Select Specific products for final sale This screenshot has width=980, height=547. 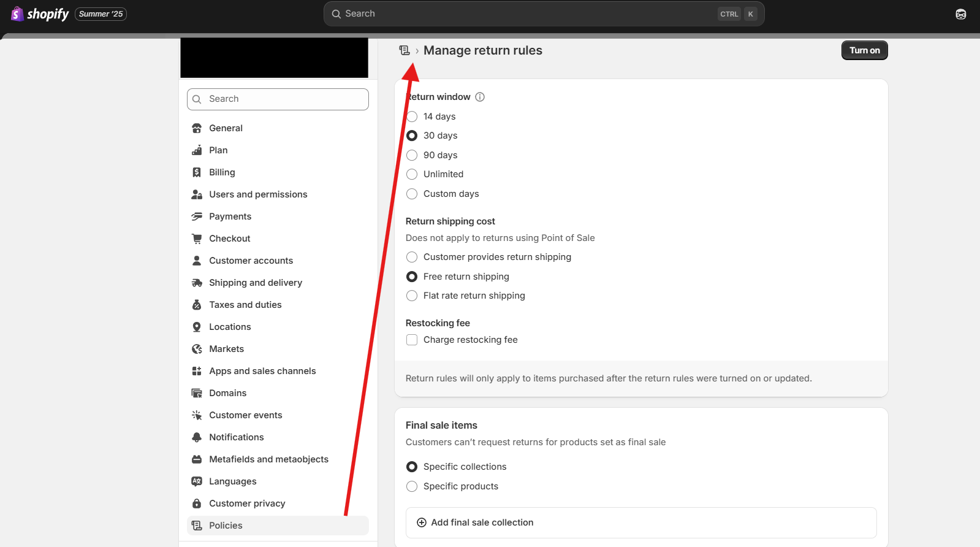pos(412,486)
